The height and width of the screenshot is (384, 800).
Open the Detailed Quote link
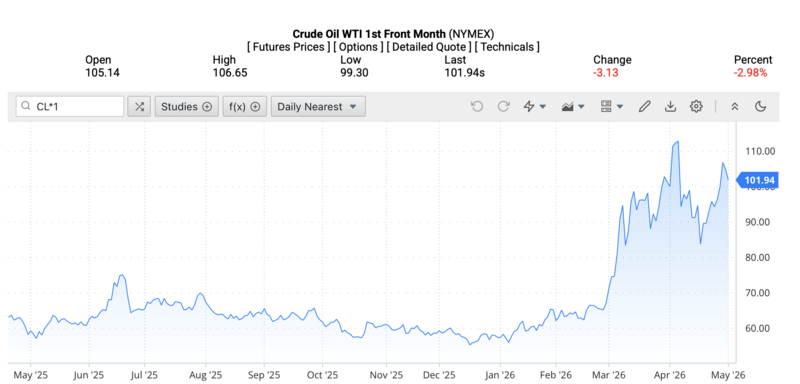pyautogui.click(x=429, y=47)
